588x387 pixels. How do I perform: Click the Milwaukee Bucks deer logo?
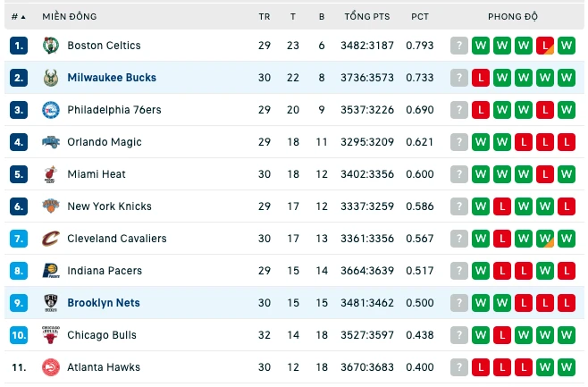tap(51, 78)
